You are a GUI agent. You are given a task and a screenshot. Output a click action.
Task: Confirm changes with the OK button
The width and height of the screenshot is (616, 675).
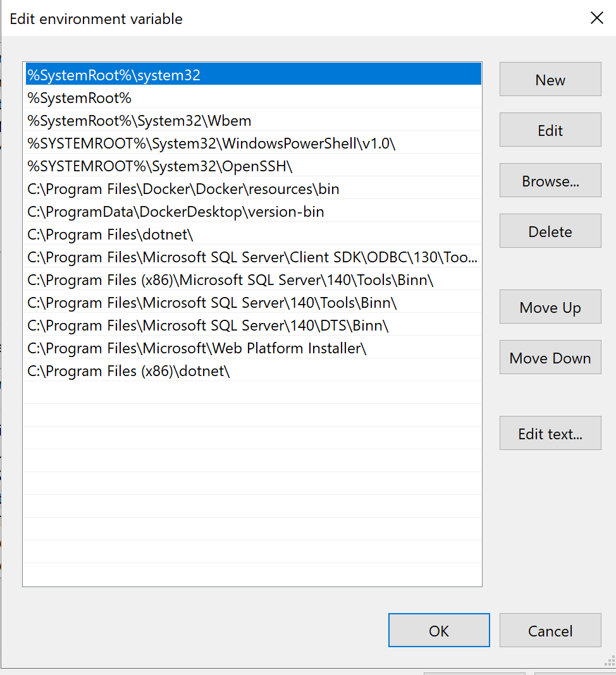pyautogui.click(x=439, y=630)
